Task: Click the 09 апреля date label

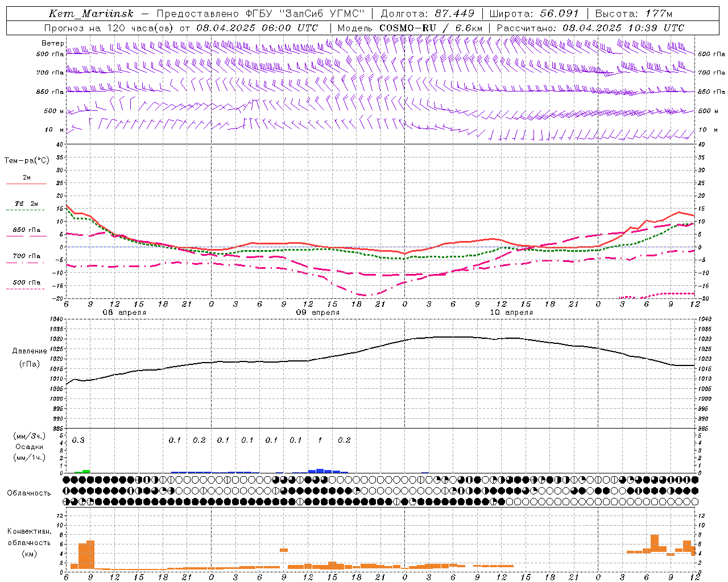Action: 317,313
